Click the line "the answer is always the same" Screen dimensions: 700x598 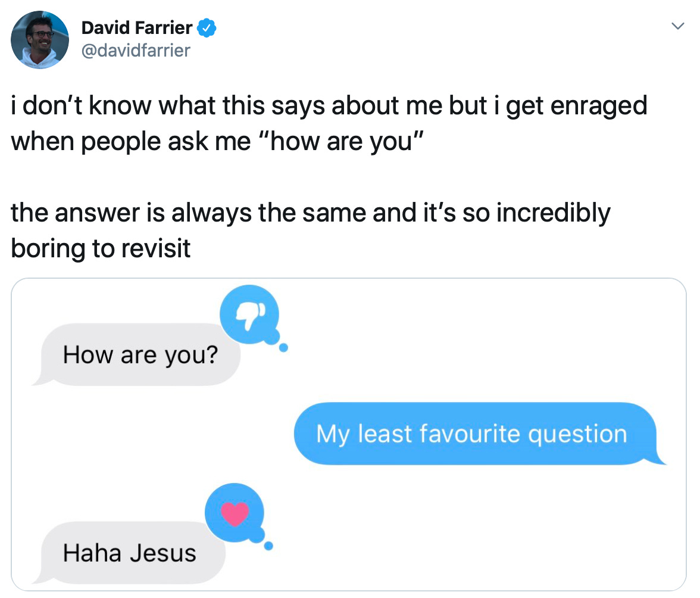click(x=311, y=213)
